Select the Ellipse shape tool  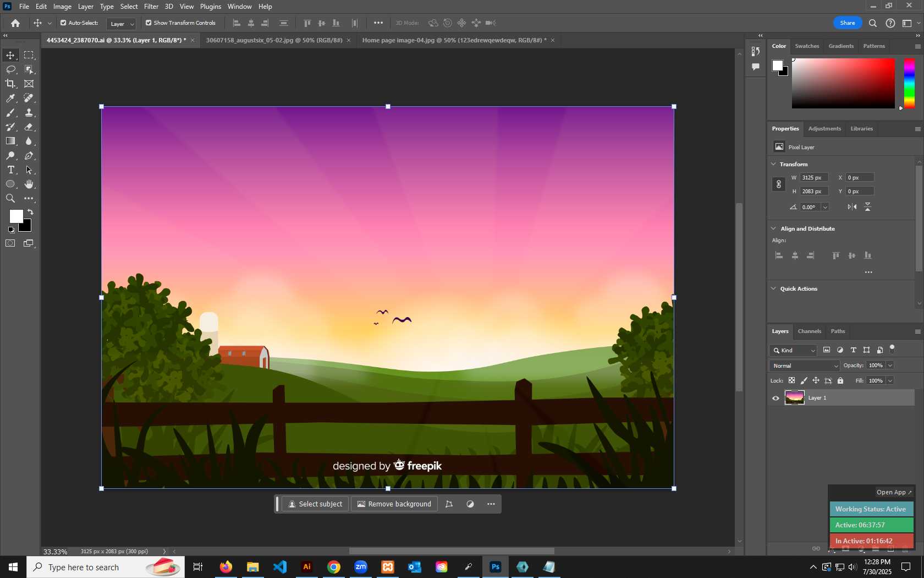click(x=10, y=184)
